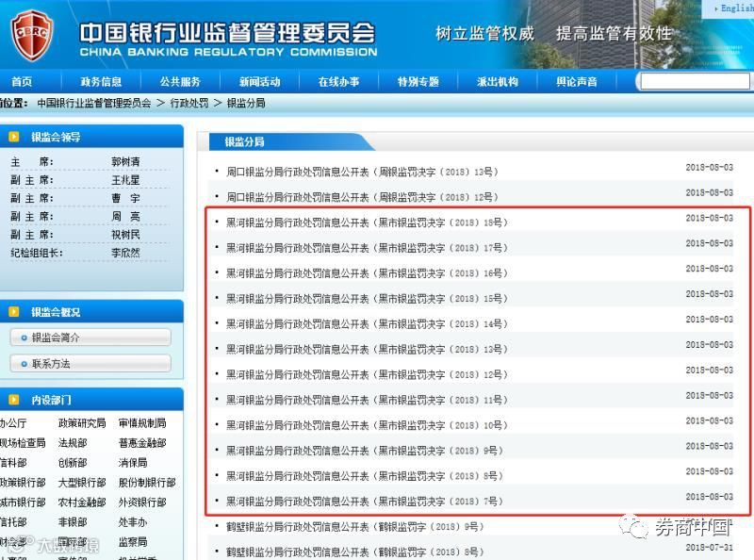Screen dimensions: 754x560
Task: Open the 法规部 department link
Action: [73, 442]
